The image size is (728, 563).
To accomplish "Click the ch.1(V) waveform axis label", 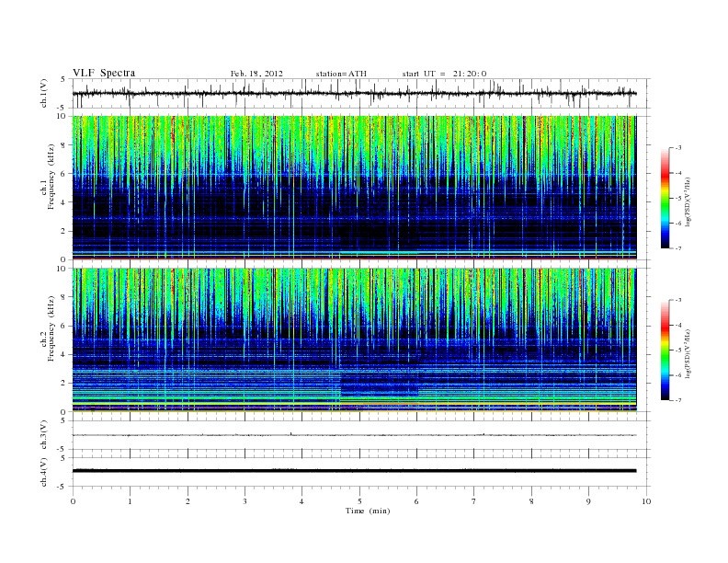I will (x=44, y=93).
